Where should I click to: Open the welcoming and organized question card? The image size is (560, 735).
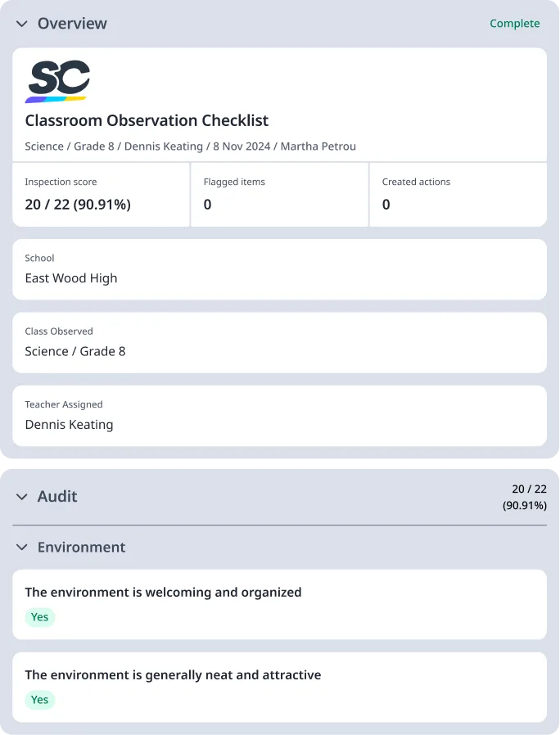[279, 603]
